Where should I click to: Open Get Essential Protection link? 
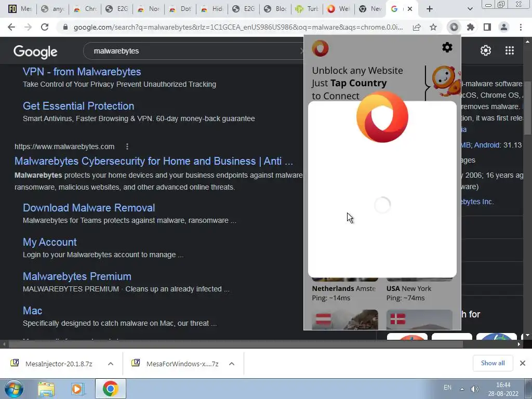(78, 106)
